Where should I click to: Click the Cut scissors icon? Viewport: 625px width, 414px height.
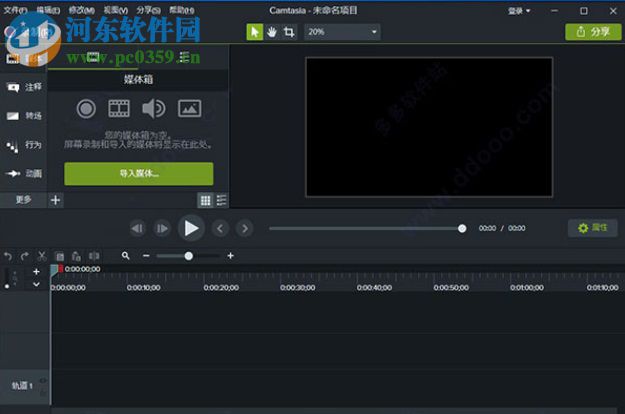pyautogui.click(x=42, y=256)
